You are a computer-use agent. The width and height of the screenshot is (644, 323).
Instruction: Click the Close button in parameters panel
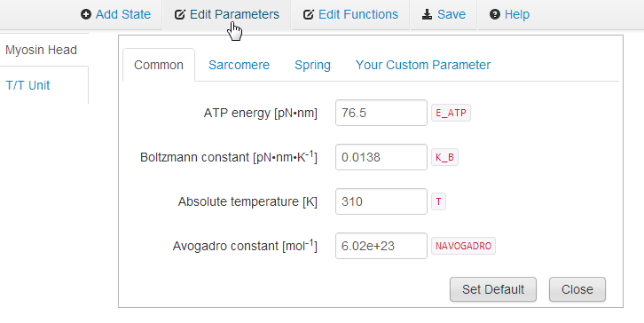coord(577,289)
